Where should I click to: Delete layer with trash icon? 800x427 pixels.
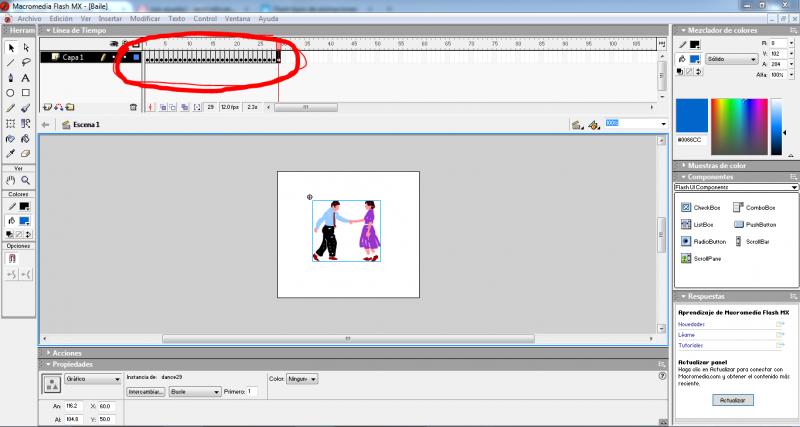coord(132,106)
